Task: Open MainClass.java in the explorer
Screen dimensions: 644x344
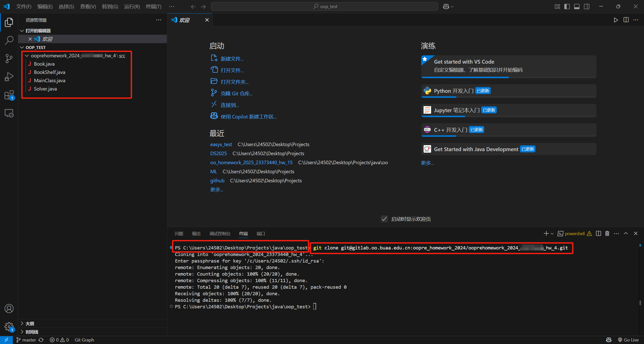Action: 50,80
